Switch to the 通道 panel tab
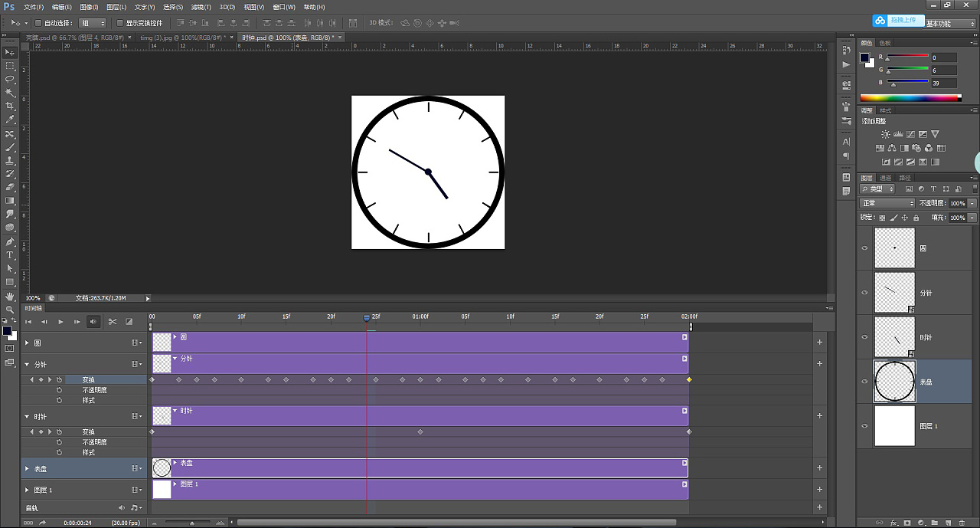980x528 pixels. [884, 178]
